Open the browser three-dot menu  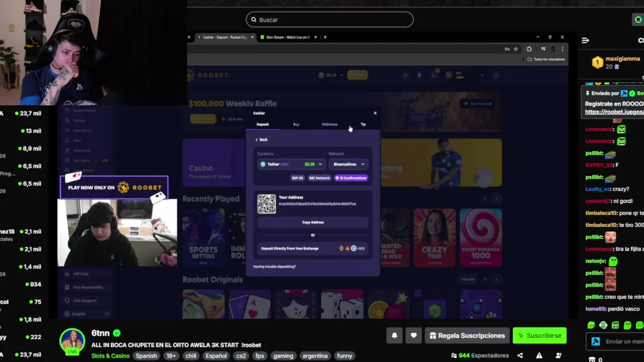point(562,49)
